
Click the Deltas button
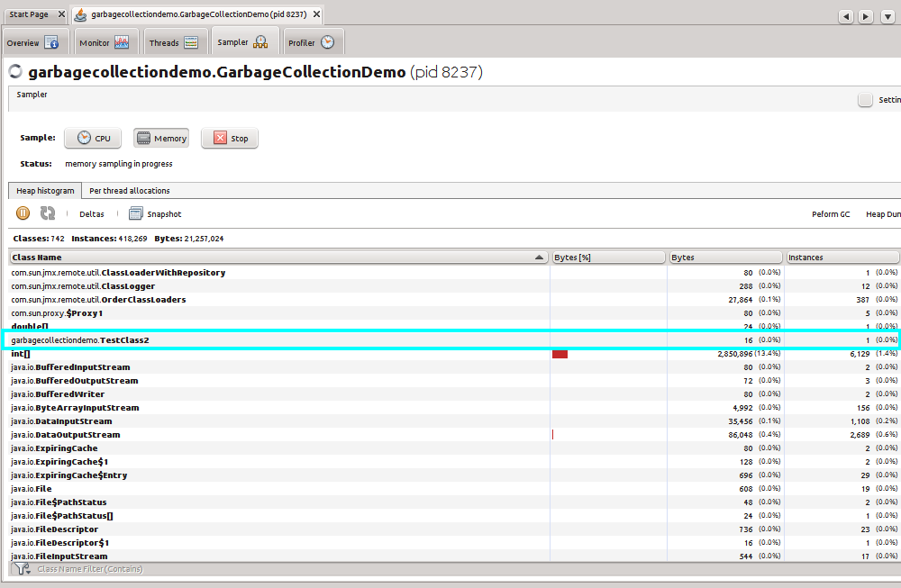click(x=91, y=214)
